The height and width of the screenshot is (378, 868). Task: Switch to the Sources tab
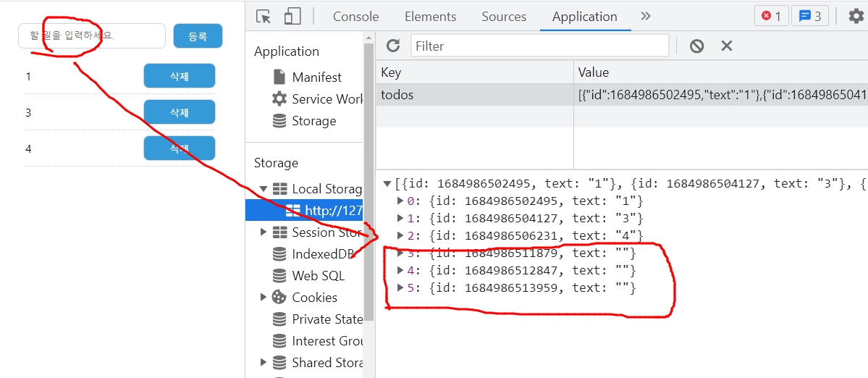[504, 16]
